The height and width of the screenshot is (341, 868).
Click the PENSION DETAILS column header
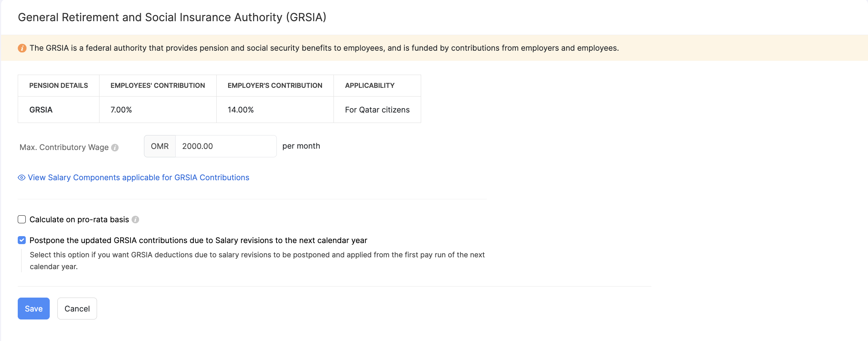pyautogui.click(x=58, y=85)
